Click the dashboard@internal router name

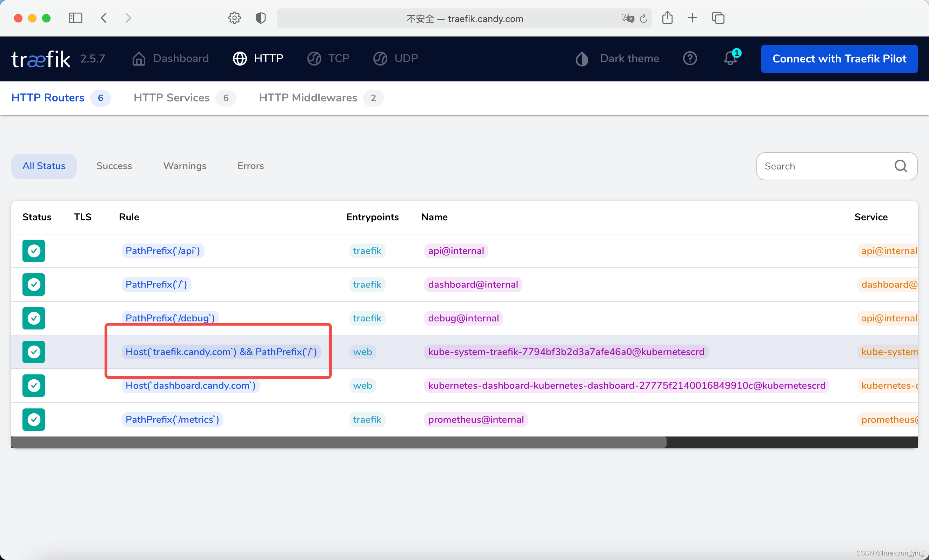coord(473,284)
